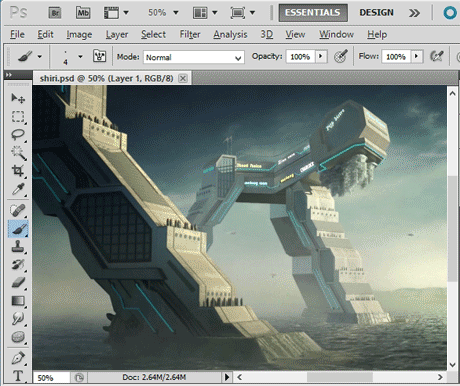Screen dimensions: 460x386
Task: Open the Flow slider arrow
Action: 416,56
